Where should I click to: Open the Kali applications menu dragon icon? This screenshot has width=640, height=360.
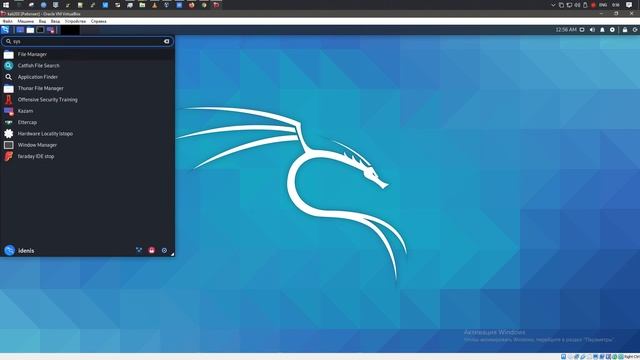click(x=5, y=30)
